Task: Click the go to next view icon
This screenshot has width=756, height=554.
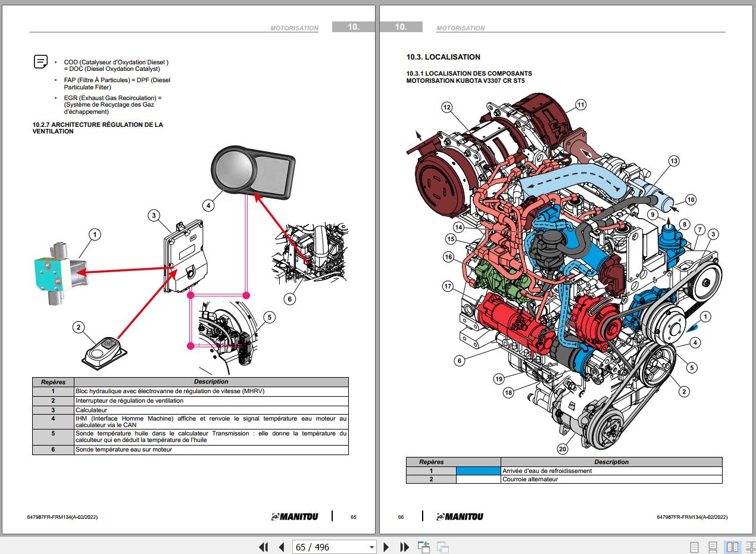Action: pyautogui.click(x=442, y=547)
